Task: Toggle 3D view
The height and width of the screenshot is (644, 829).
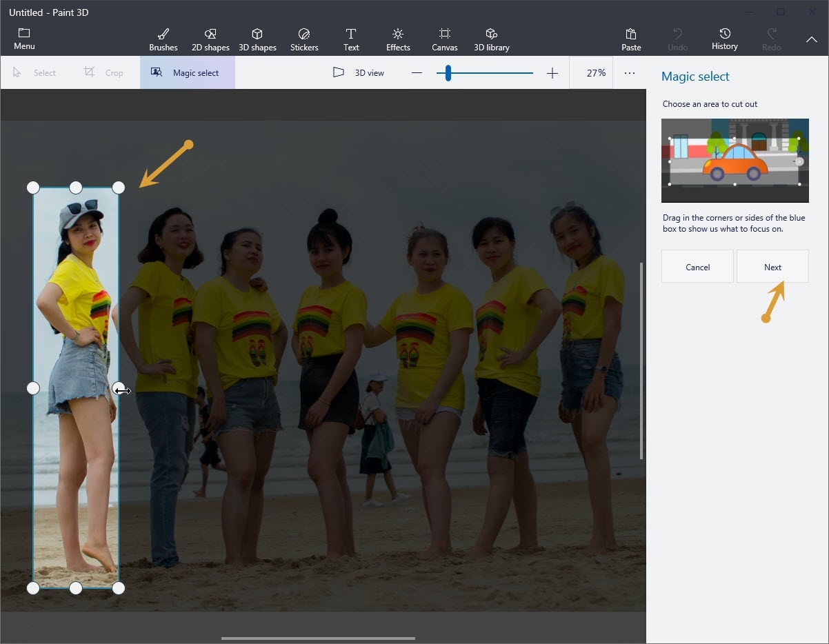Action: [359, 72]
